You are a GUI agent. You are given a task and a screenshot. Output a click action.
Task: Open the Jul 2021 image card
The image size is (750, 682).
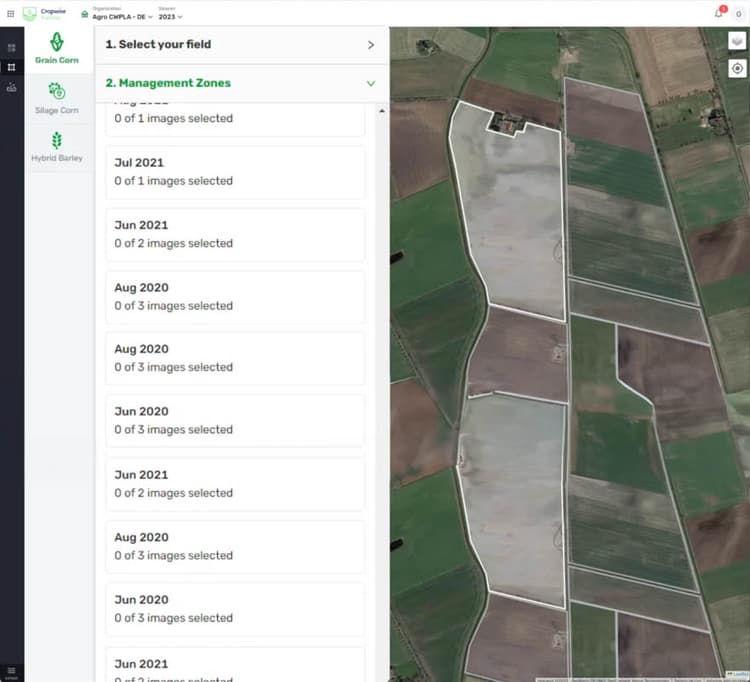pyautogui.click(x=235, y=173)
